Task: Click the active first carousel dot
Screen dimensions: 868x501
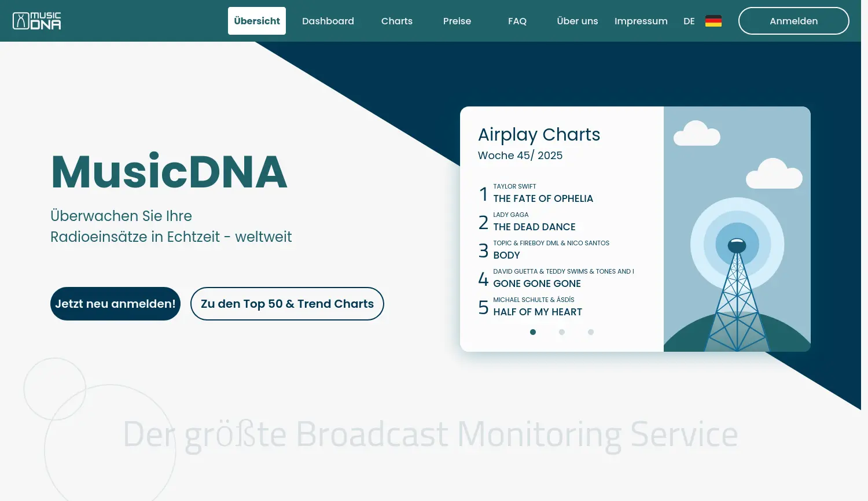Action: coord(532,332)
